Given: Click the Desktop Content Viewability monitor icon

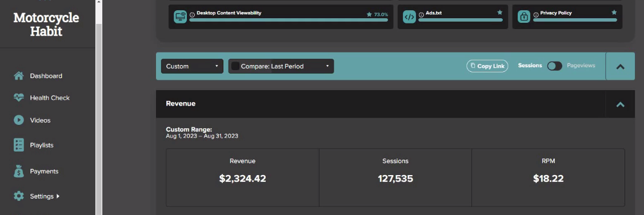Looking at the screenshot, I should pos(181,17).
